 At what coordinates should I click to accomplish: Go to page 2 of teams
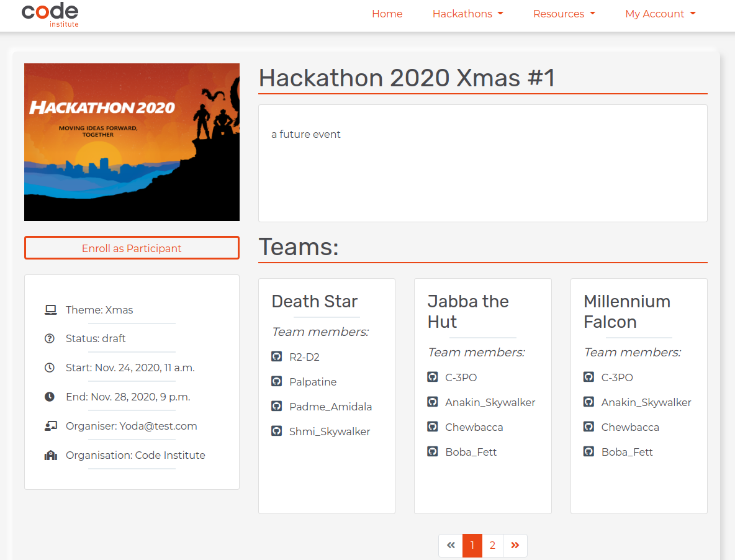(x=493, y=546)
